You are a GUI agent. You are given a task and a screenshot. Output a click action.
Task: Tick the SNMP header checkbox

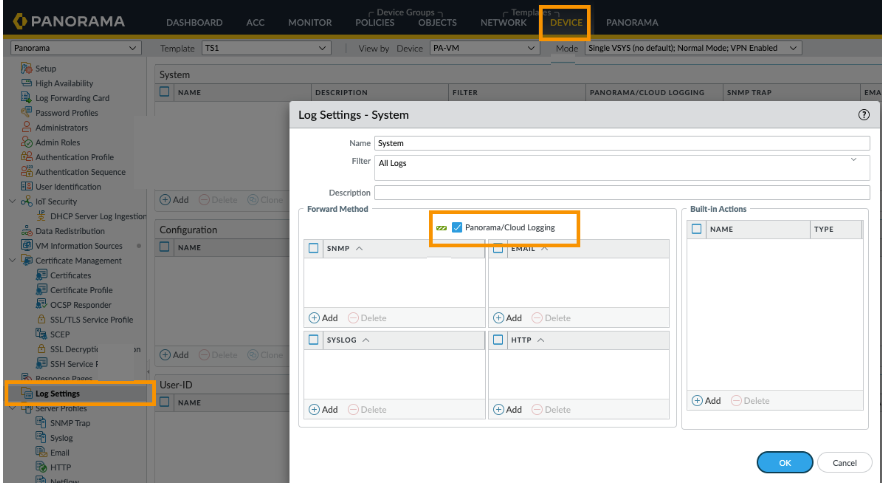point(314,248)
